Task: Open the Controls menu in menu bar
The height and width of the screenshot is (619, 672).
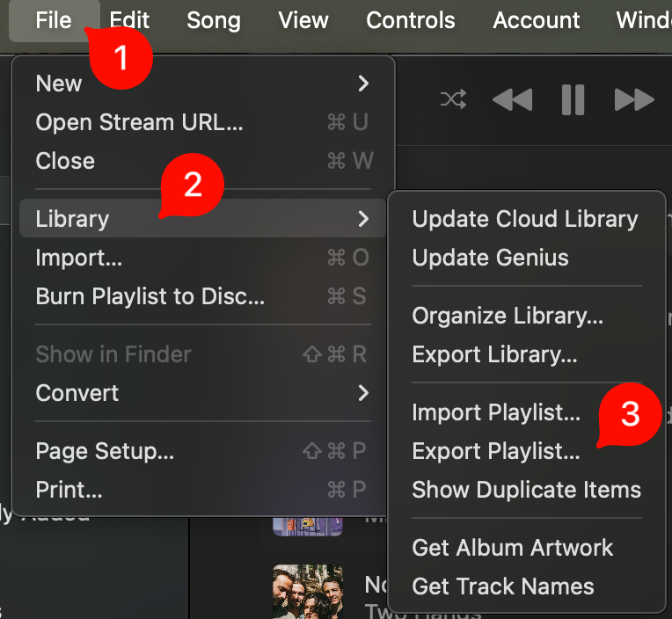Action: pos(410,20)
